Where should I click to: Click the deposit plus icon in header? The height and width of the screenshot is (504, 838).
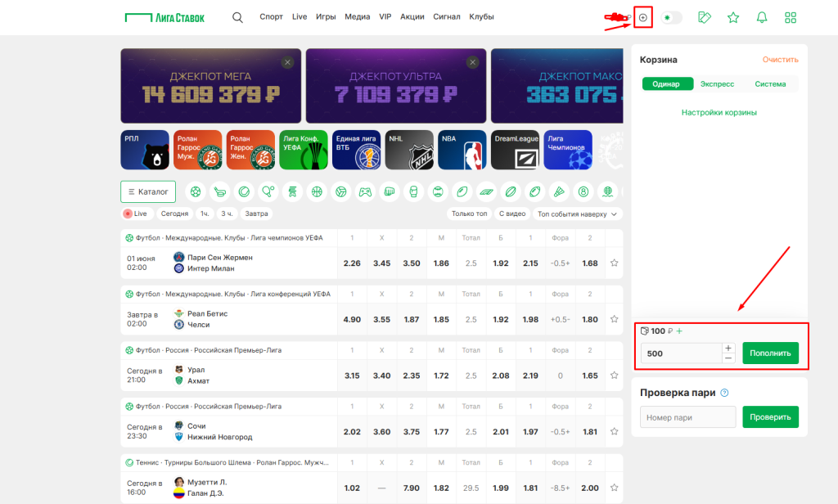click(643, 18)
